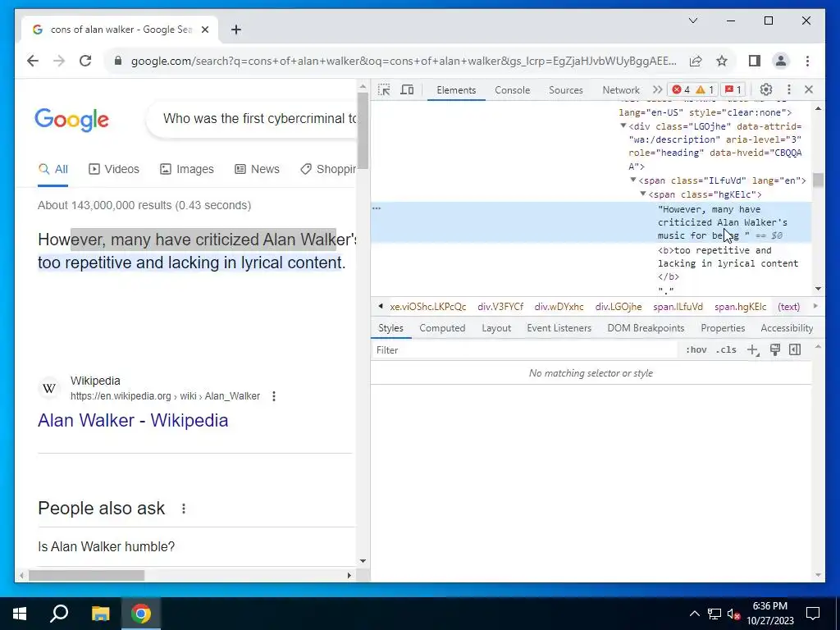Open DevTools settings gear
This screenshot has width=840, height=630.
click(765, 89)
